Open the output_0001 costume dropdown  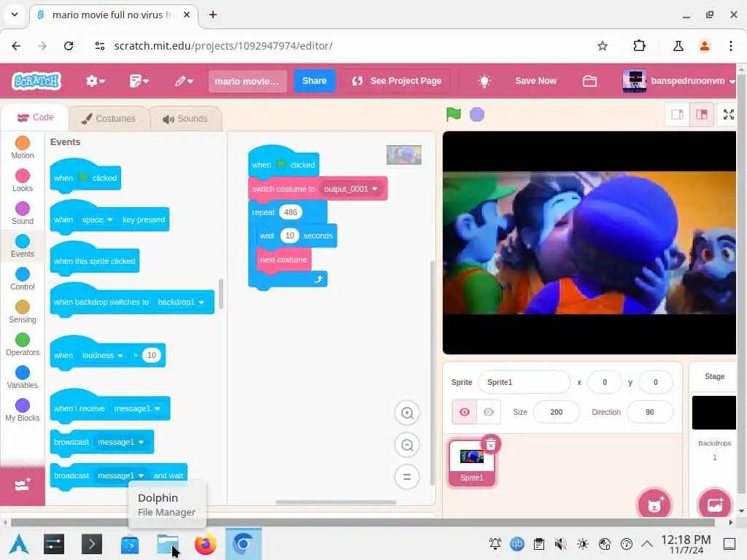click(351, 189)
